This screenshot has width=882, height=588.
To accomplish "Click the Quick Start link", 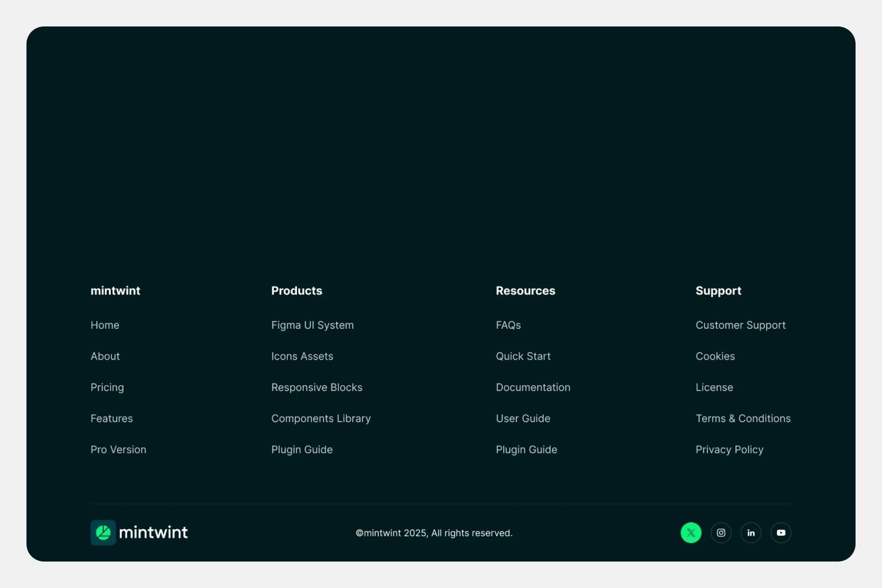I will pyautogui.click(x=523, y=356).
